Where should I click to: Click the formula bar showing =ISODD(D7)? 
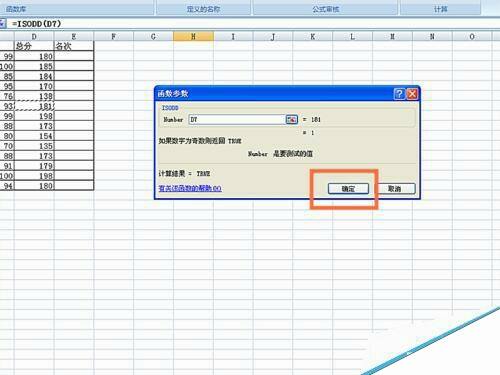point(253,24)
